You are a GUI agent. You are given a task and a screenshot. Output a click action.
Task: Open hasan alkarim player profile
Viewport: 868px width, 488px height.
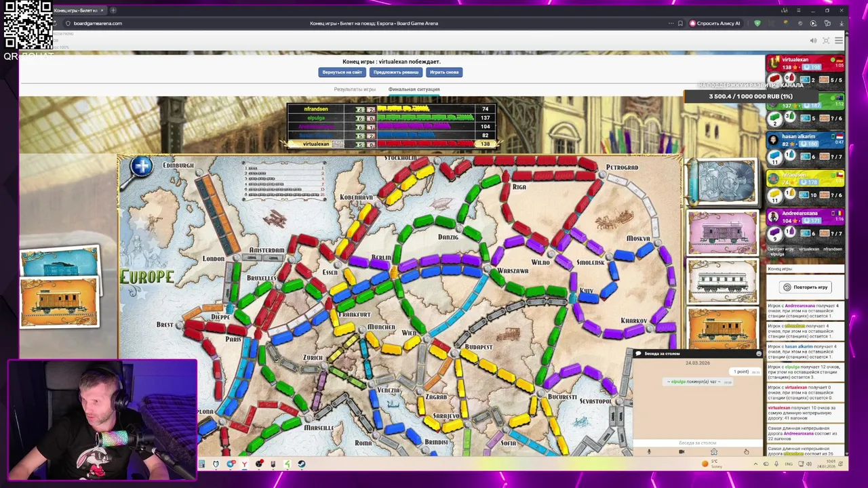[x=799, y=136]
